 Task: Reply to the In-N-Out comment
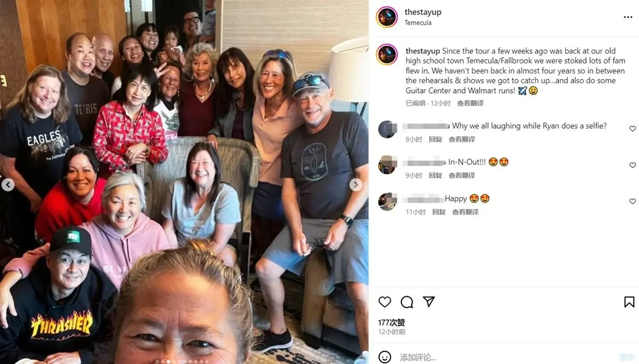tap(436, 175)
